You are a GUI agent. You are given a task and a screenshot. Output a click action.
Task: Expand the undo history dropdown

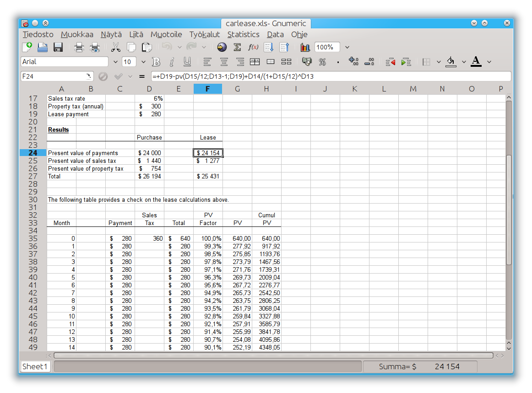(x=179, y=48)
